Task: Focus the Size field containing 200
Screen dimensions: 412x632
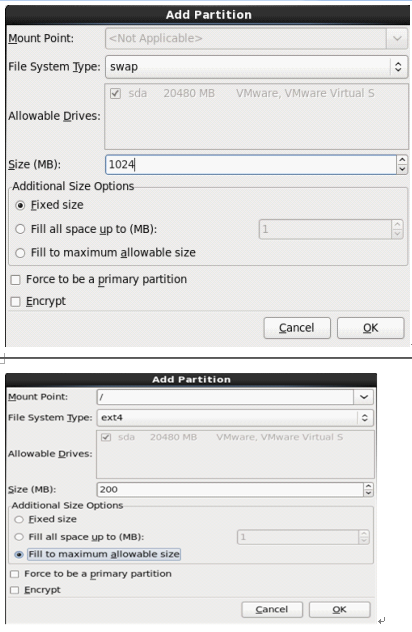Action: 230,490
